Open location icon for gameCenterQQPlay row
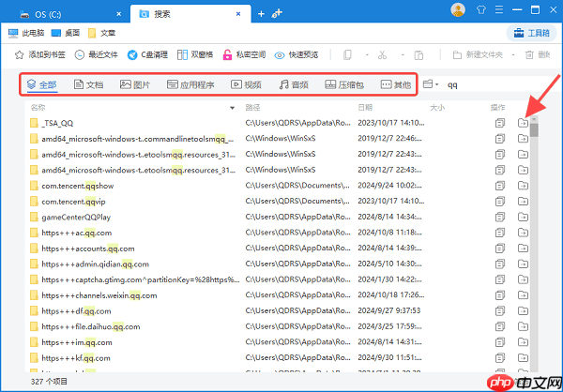 pyautogui.click(x=524, y=217)
